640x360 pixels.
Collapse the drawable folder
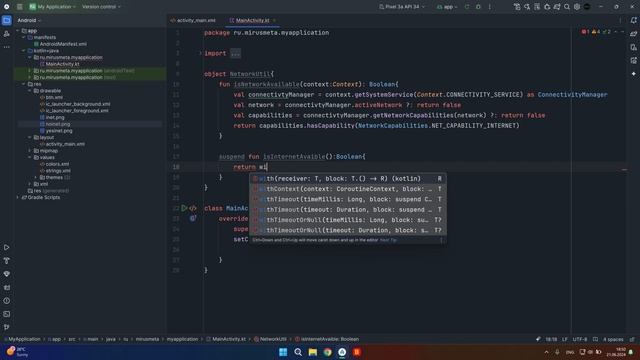(x=30, y=91)
